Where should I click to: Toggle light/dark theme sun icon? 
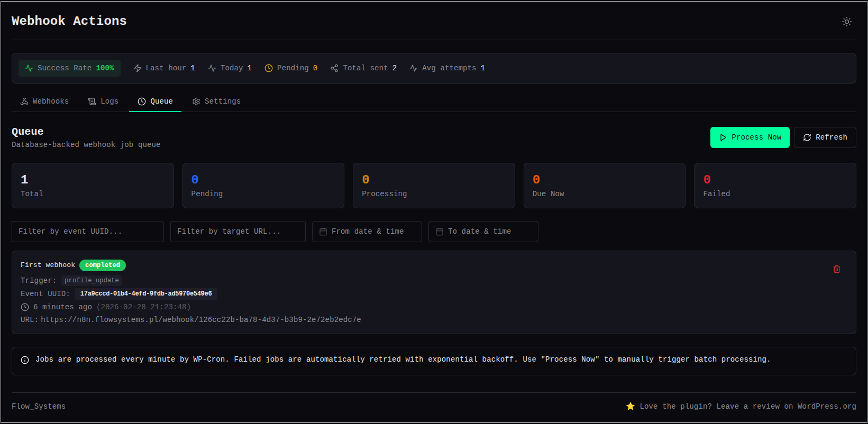(846, 22)
